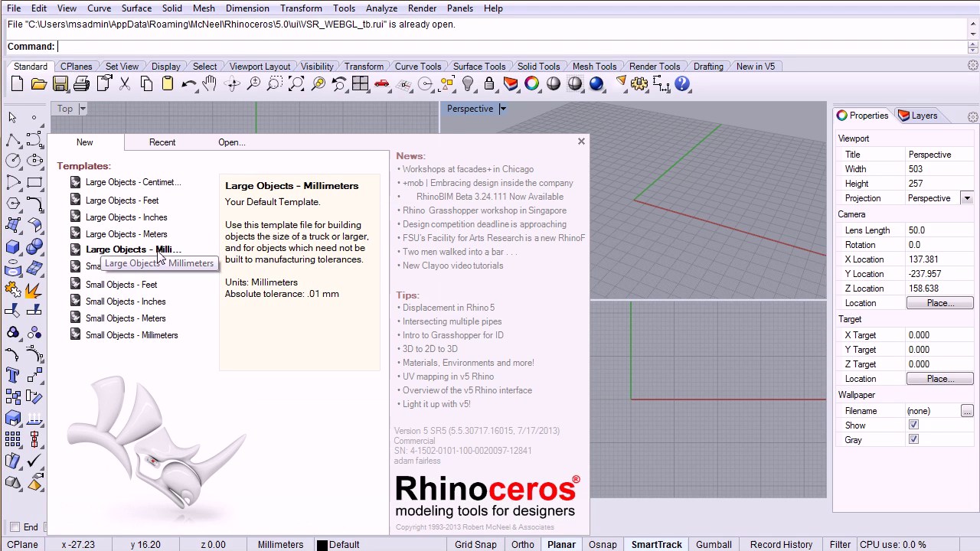Click the New file icon in Standard toolbar

(17, 84)
